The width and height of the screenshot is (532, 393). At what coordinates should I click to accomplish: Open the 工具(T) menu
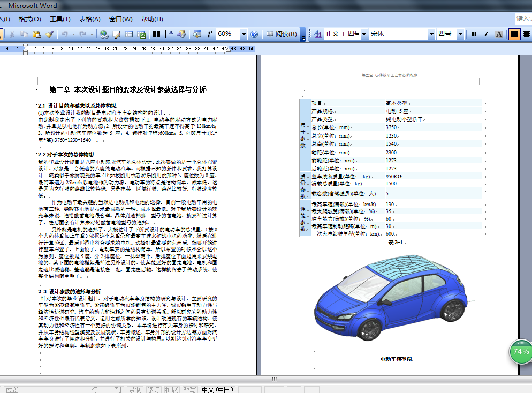[x=60, y=19]
